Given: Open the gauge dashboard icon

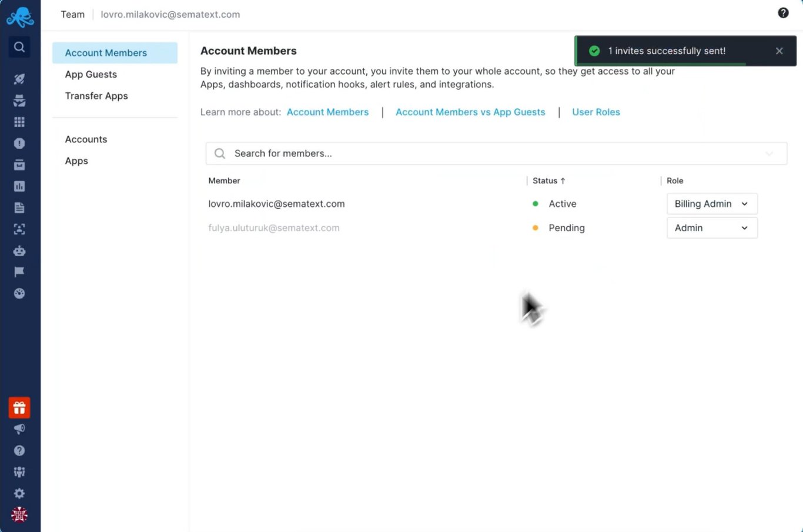Looking at the screenshot, I should click(19, 293).
